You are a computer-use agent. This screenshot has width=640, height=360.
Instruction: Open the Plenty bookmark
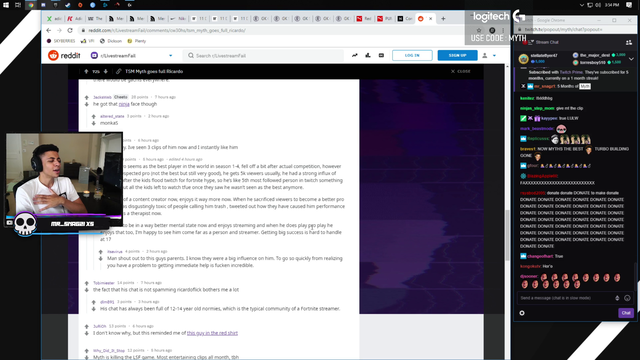[x=137, y=41]
